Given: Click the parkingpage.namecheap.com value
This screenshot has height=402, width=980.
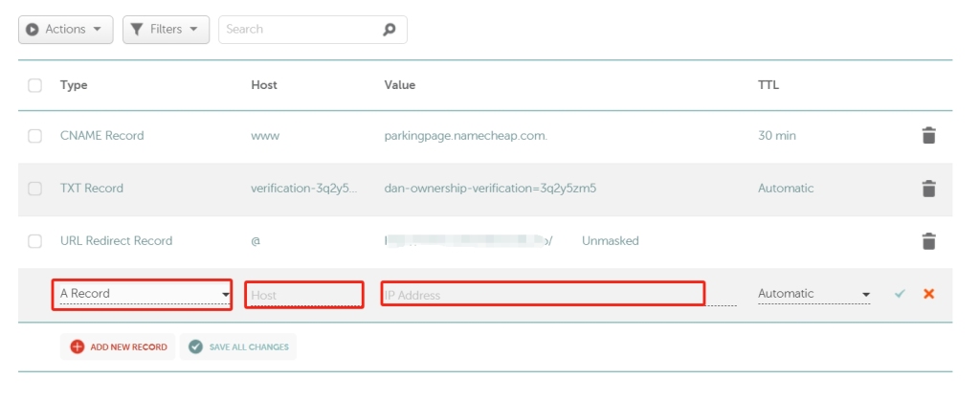Looking at the screenshot, I should click(466, 136).
